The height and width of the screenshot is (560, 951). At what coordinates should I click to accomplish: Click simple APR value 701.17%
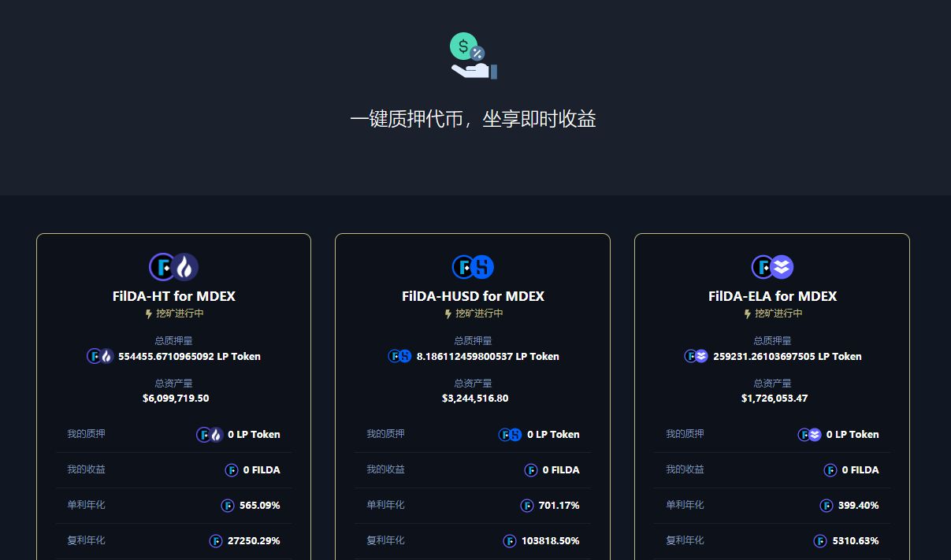pos(559,505)
